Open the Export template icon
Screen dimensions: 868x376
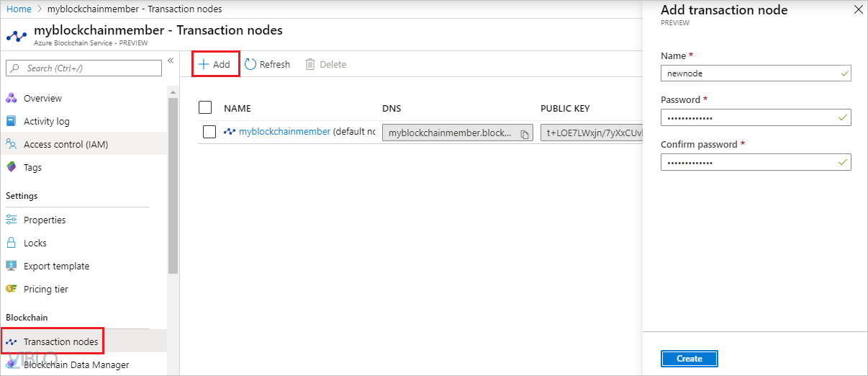[x=12, y=267]
